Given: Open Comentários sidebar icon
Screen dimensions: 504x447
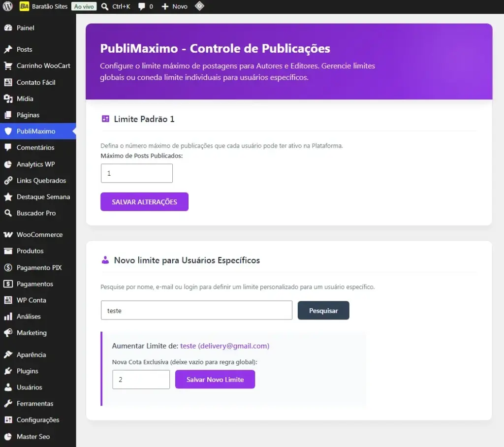Looking at the screenshot, I should [8, 148].
